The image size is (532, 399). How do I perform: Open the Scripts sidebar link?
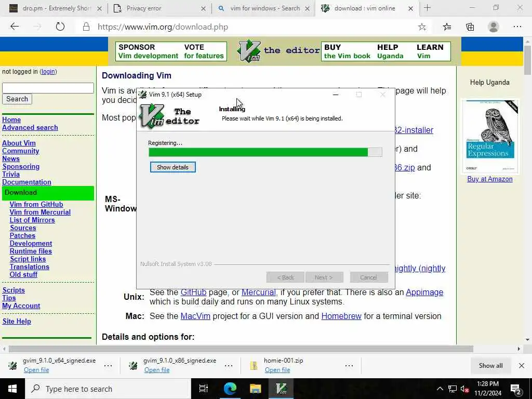14,290
